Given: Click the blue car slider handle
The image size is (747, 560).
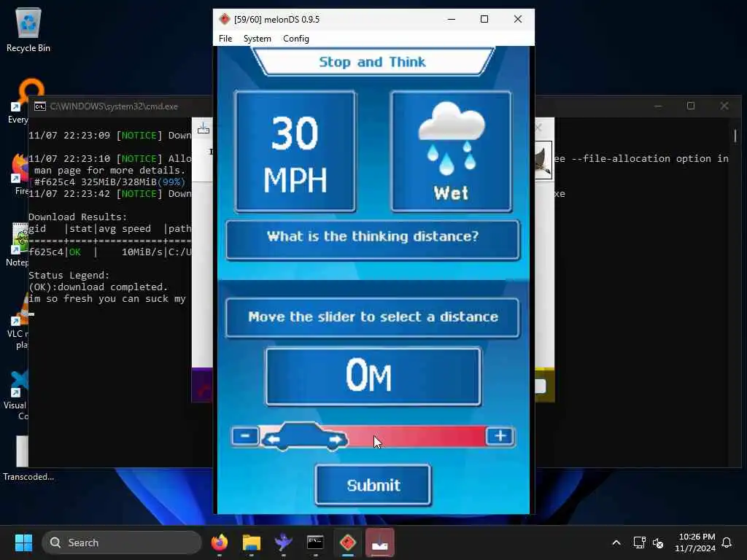Looking at the screenshot, I should pos(304,437).
